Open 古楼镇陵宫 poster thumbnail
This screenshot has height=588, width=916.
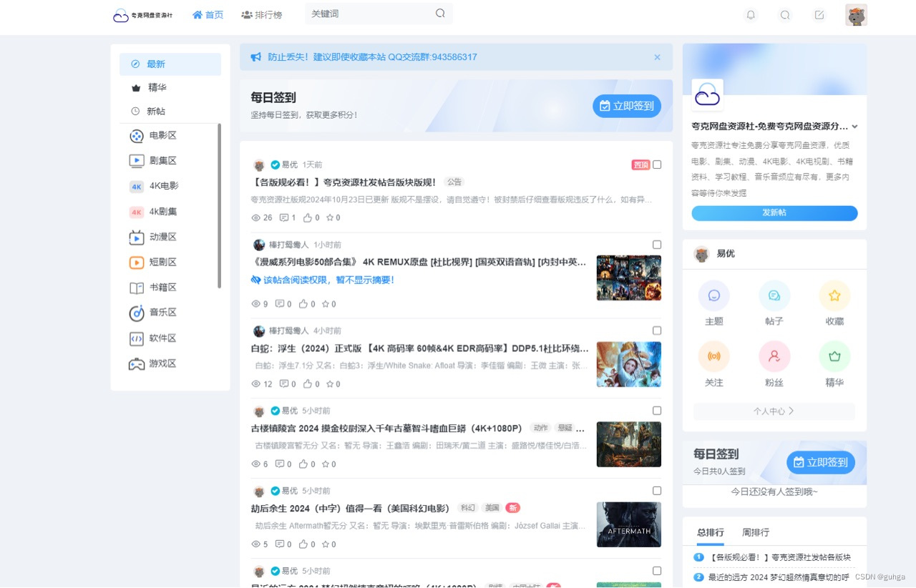coord(629,444)
